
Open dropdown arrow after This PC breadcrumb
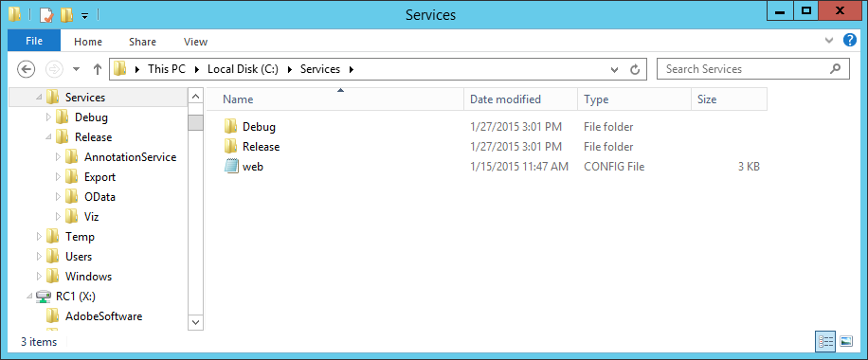197,69
